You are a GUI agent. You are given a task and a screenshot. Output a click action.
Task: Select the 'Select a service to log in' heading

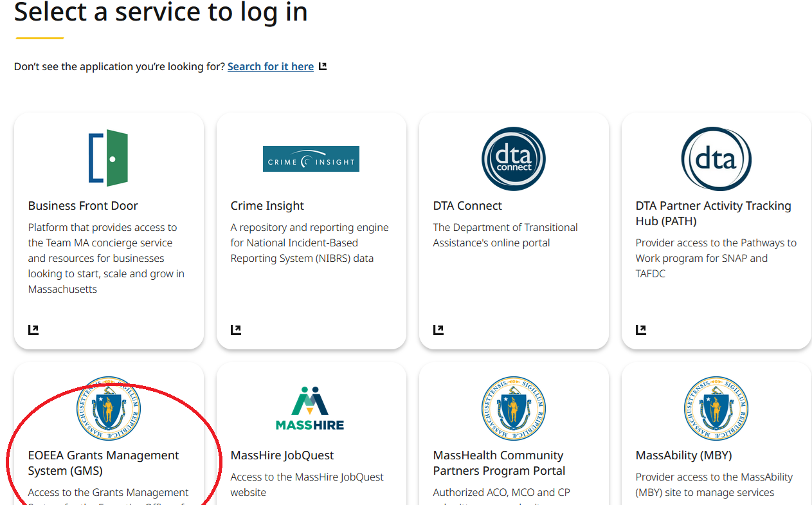tap(161, 12)
